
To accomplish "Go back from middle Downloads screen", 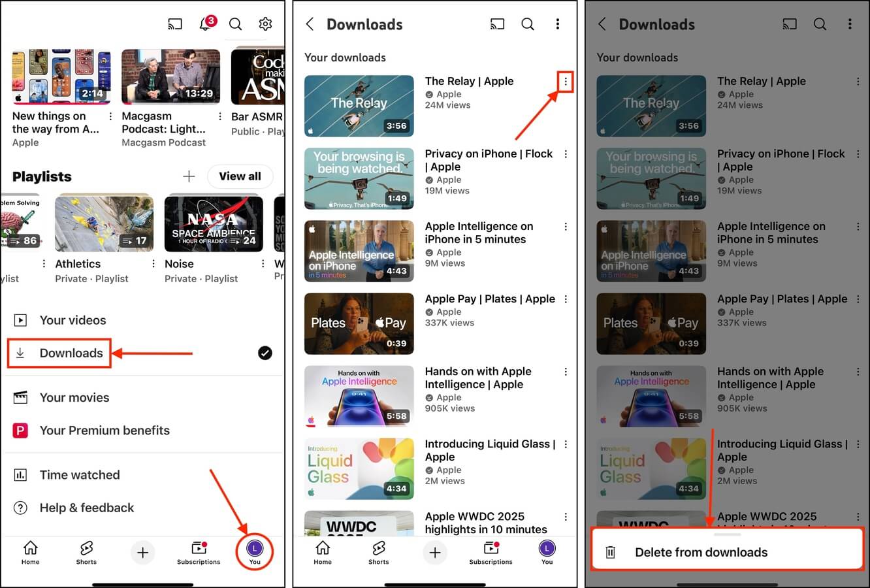I will click(310, 24).
